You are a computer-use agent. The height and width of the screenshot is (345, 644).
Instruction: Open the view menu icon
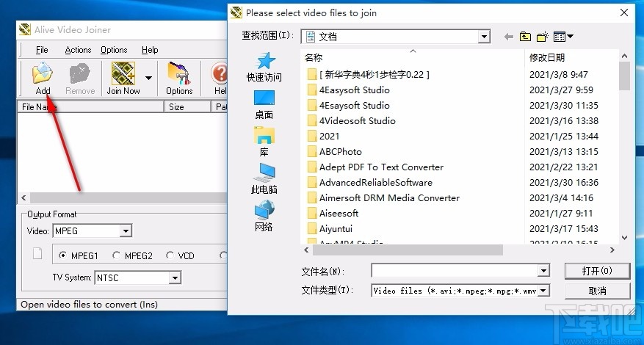click(x=563, y=37)
